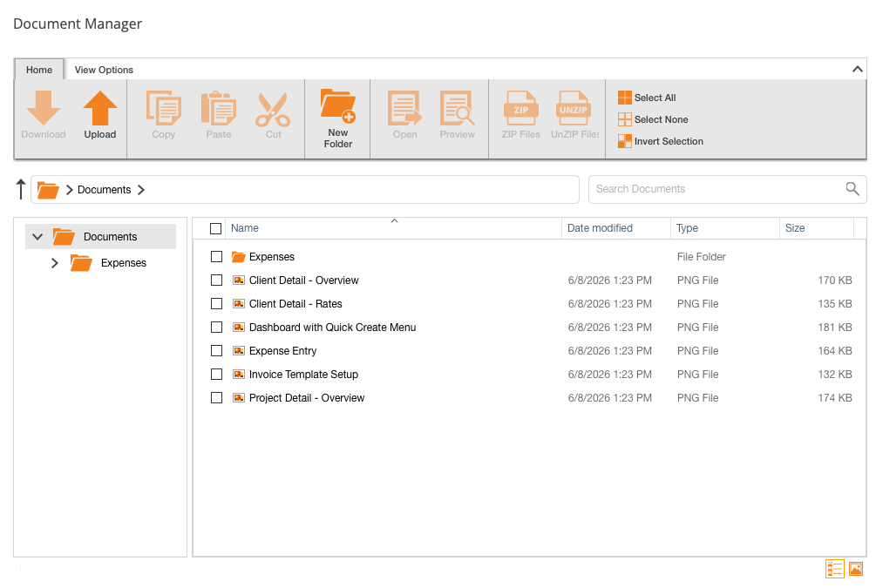The height and width of the screenshot is (588, 876).
Task: Click the Select All grid icon
Action: click(625, 98)
